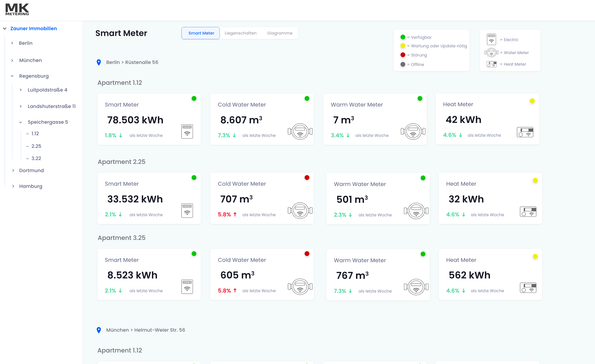Click electric meter icon in Apartment 1.12

click(187, 131)
